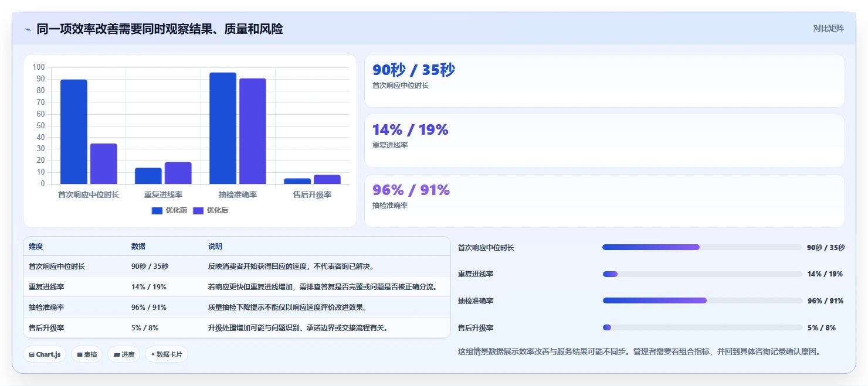Click the 100 value on chart y-axis
The height and width of the screenshot is (386, 868).
tap(39, 67)
